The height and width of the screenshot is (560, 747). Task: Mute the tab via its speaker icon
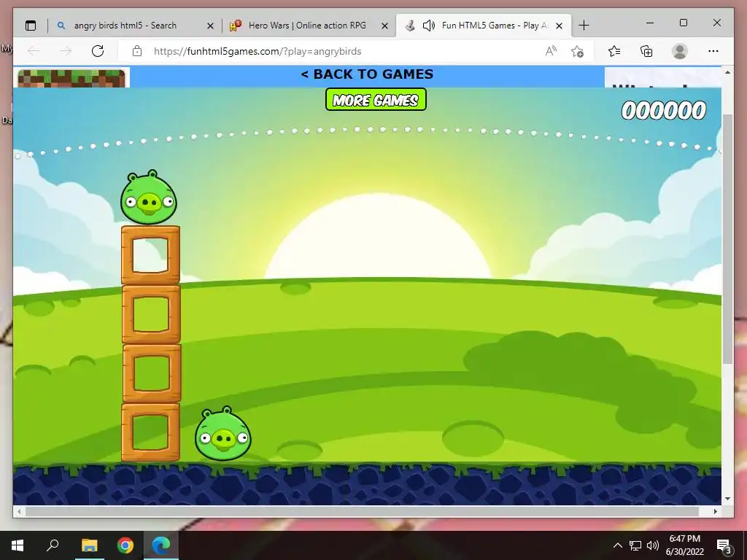(429, 26)
